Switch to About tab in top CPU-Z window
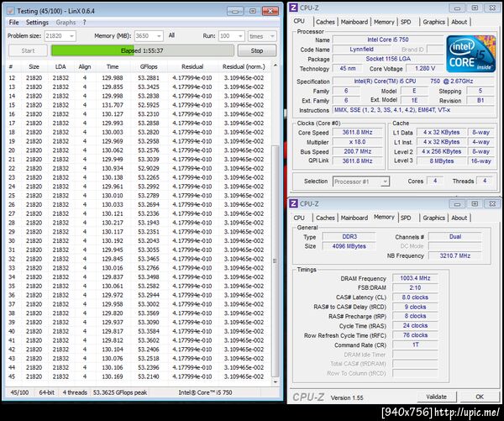 coord(459,22)
